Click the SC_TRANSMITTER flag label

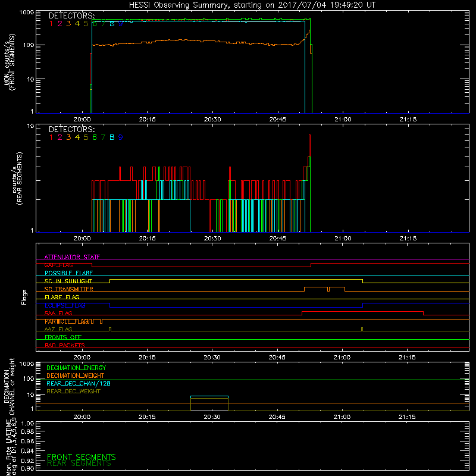[69, 289]
